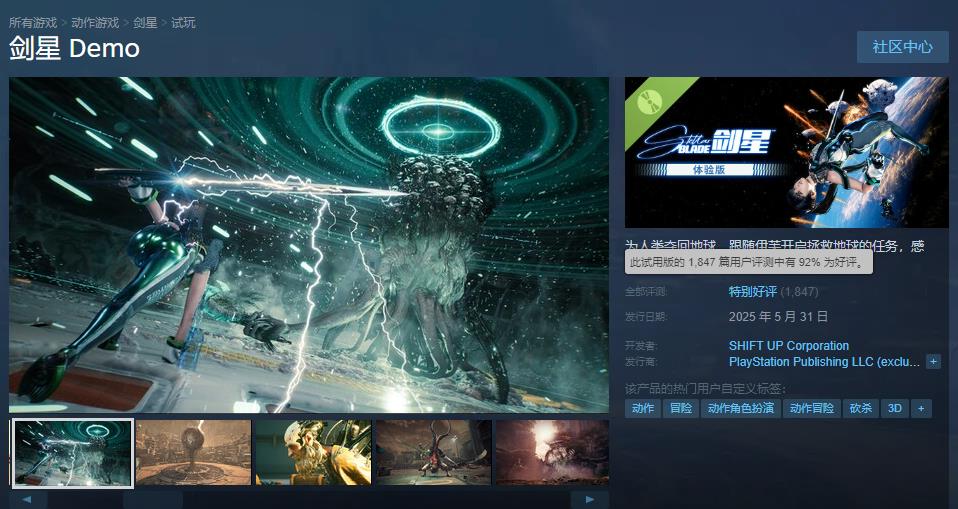Click the 剑星 breadcrumb link
Viewport: 958px width, 509px height.
tap(145, 22)
